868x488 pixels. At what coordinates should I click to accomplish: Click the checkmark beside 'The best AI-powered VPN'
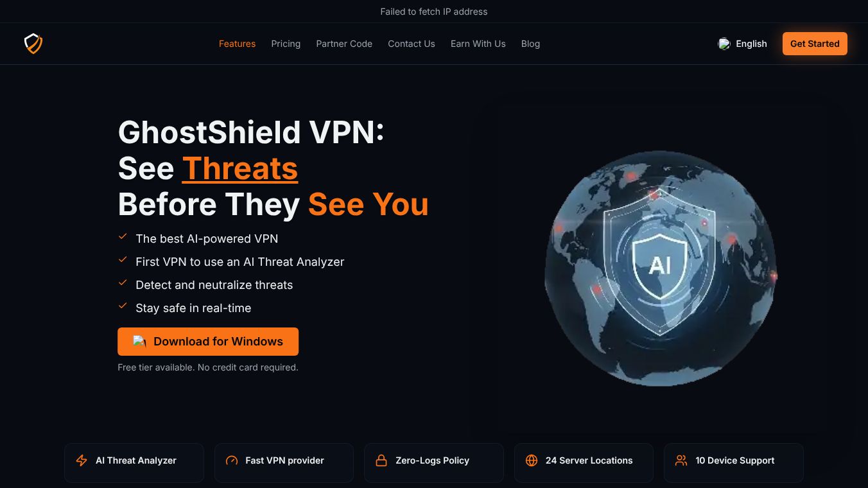pyautogui.click(x=123, y=236)
